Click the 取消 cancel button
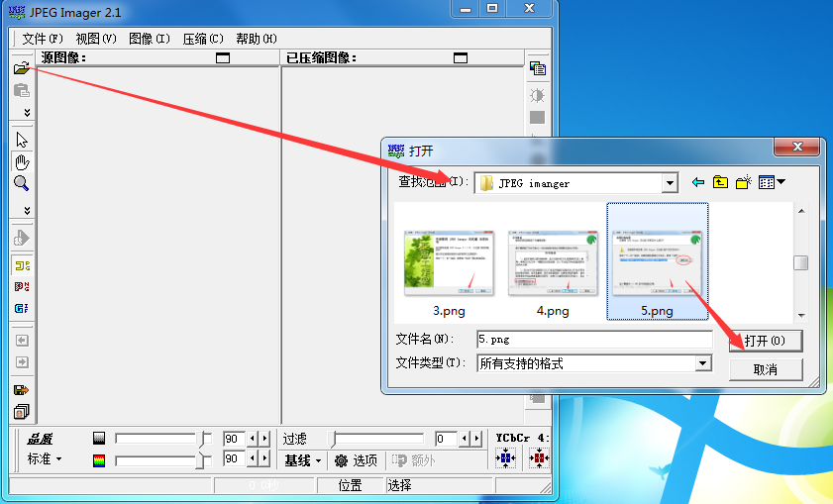The image size is (833, 504). click(766, 369)
